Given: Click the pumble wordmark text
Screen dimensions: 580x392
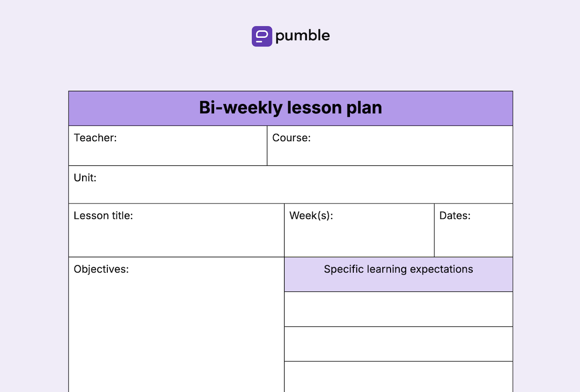Looking at the screenshot, I should click(x=303, y=36).
